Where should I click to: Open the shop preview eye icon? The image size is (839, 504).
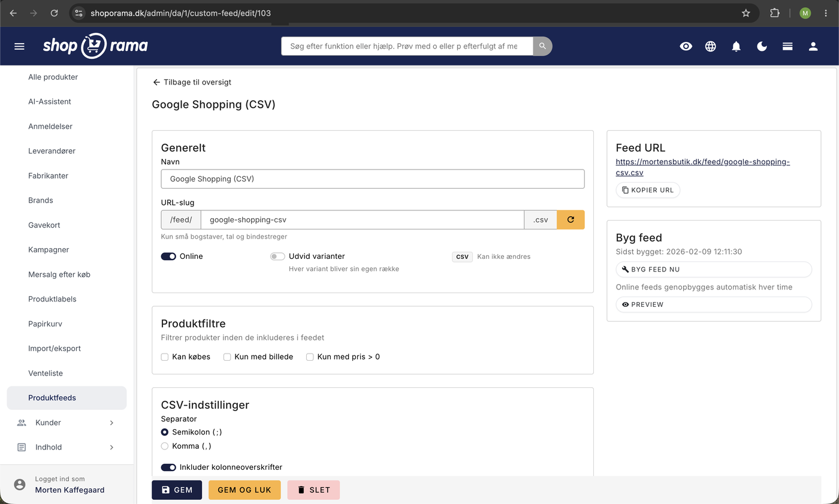tap(686, 46)
